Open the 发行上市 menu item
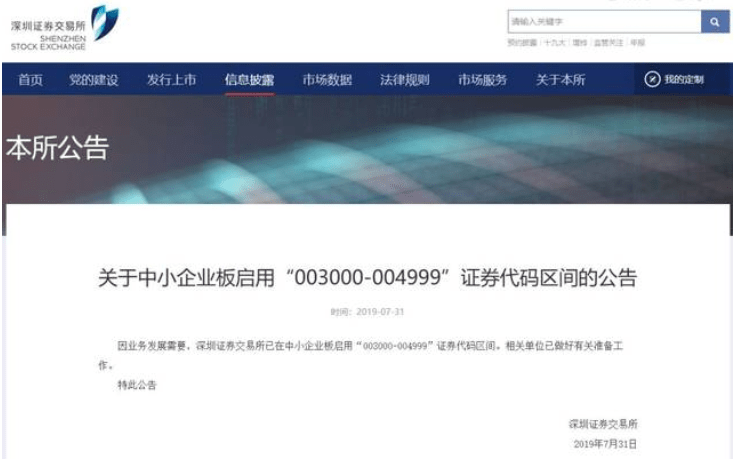The image size is (737, 466). coord(171,79)
